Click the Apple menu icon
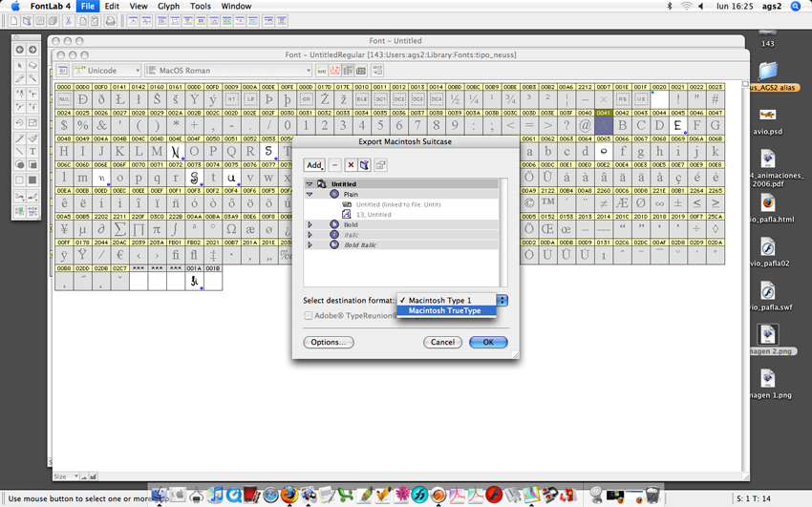Screen dimensions: 812x507 pos(15,7)
